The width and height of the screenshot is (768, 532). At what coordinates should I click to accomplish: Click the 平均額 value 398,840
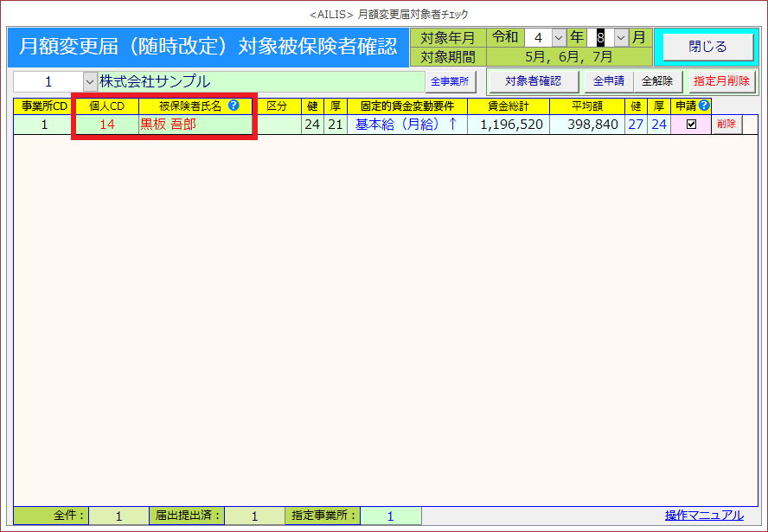pyautogui.click(x=587, y=125)
